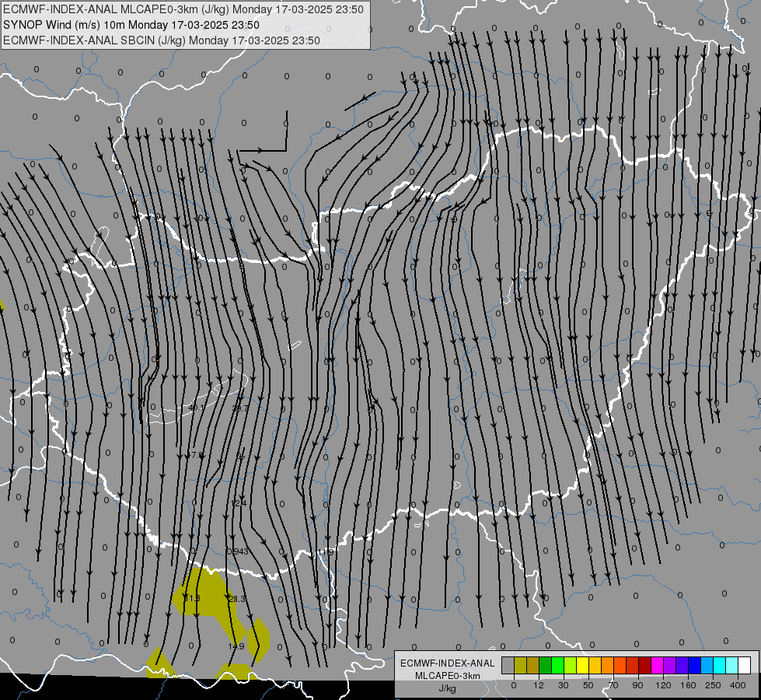
Task: Click the legend scale value 12
Action: (539, 685)
